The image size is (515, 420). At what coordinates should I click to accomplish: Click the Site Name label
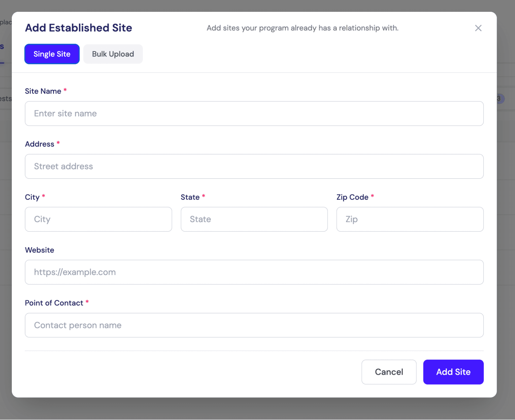click(x=44, y=91)
